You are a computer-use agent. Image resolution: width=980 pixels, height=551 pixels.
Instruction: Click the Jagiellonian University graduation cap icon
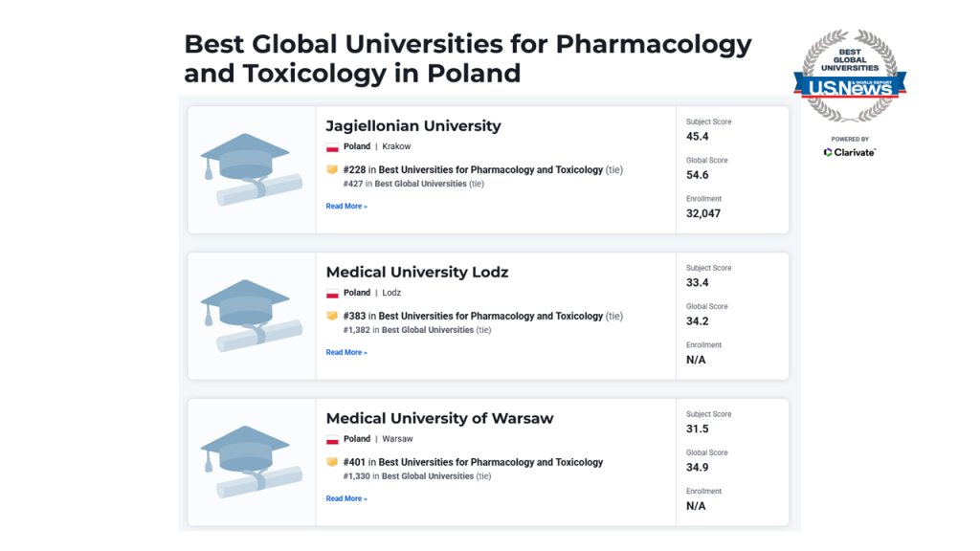(252, 169)
